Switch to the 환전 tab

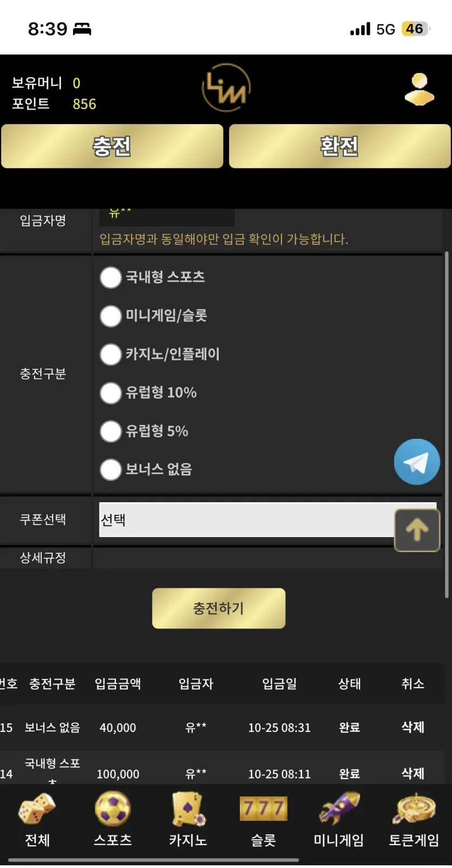[340, 146]
